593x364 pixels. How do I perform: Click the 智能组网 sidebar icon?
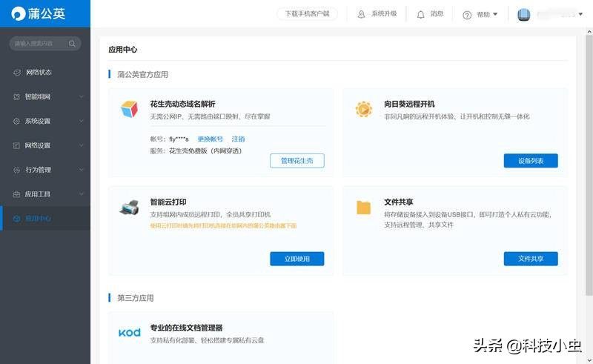click(x=16, y=97)
